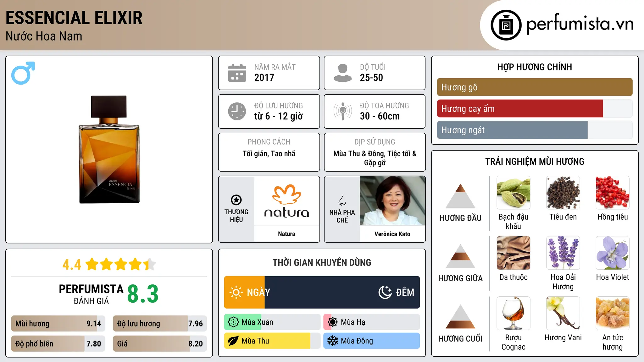Open the Essencial Elixir bottle image
Image resolution: width=644 pixels, height=362 pixels.
point(109,150)
